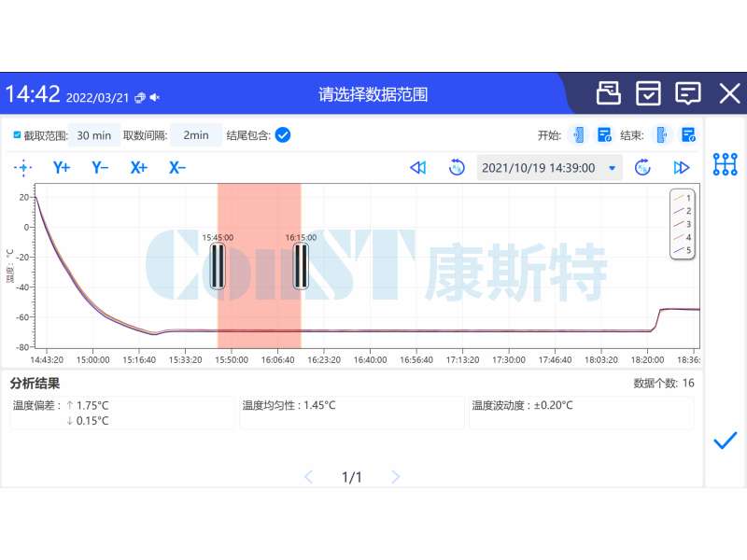
Task: Jump backward with the rewind icon
Action: pyautogui.click(x=418, y=168)
